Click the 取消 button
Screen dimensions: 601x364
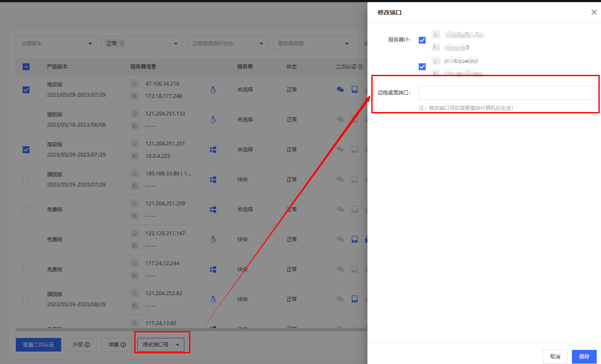point(555,356)
